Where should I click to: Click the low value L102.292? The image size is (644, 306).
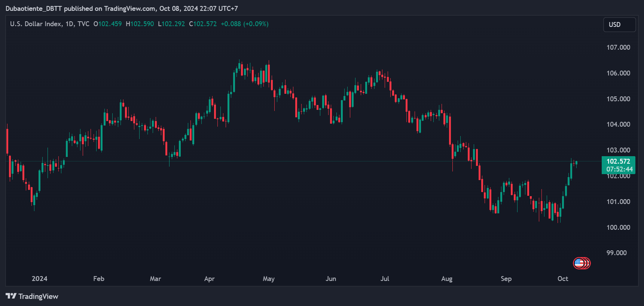(171, 24)
